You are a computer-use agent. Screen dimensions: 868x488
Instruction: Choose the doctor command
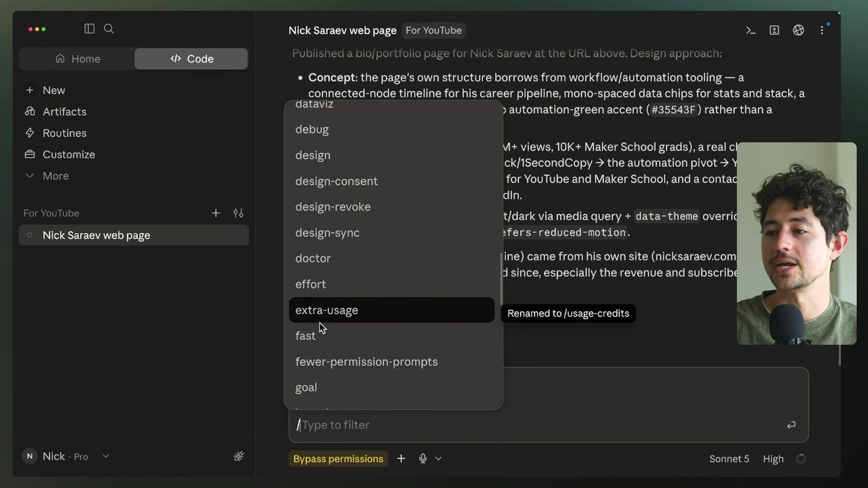tap(392, 258)
